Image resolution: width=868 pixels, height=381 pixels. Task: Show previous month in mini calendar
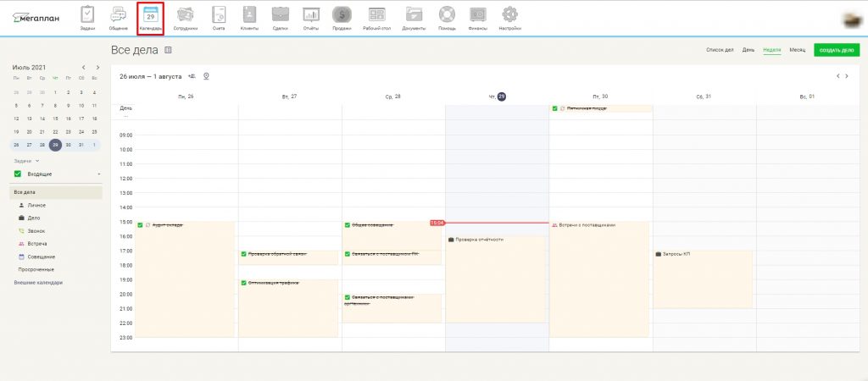(x=84, y=68)
